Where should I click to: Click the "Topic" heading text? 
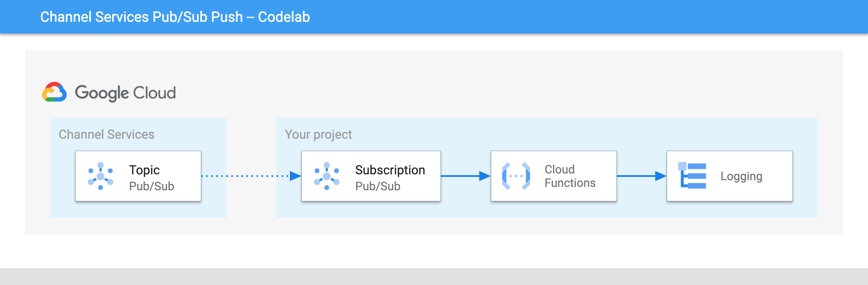pos(144,170)
